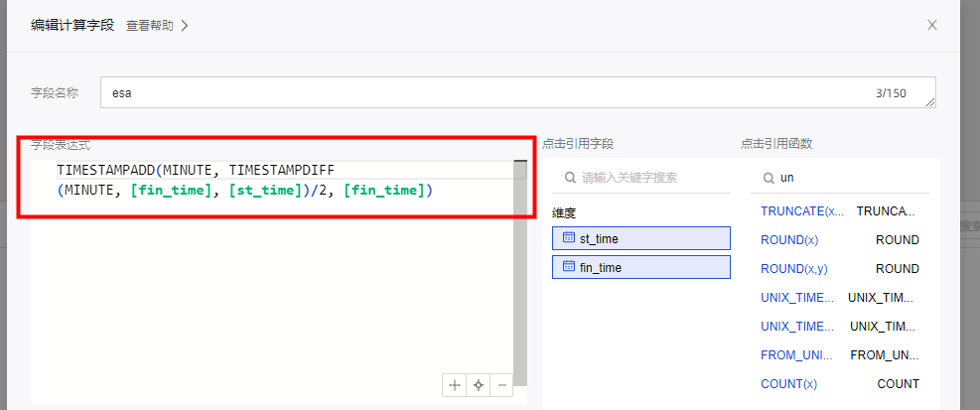
Task: Open the 查看帮助 help link
Action: [149, 26]
